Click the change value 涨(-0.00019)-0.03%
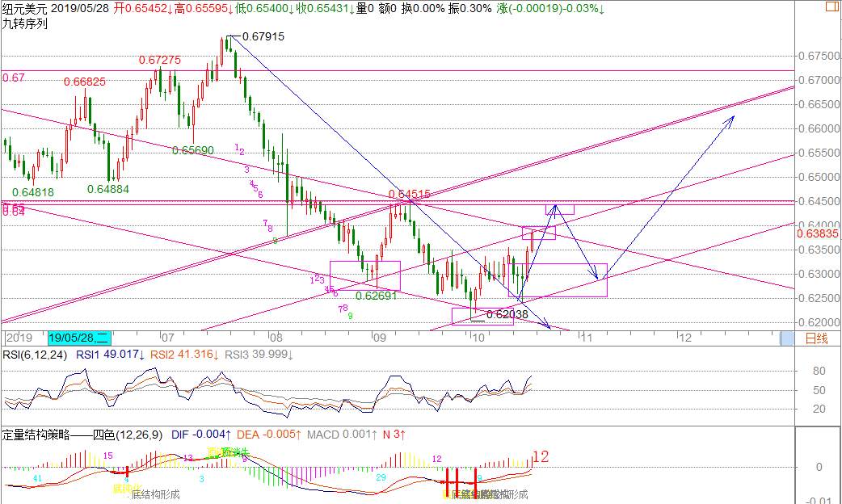This screenshot has height=504, width=842. [551, 9]
